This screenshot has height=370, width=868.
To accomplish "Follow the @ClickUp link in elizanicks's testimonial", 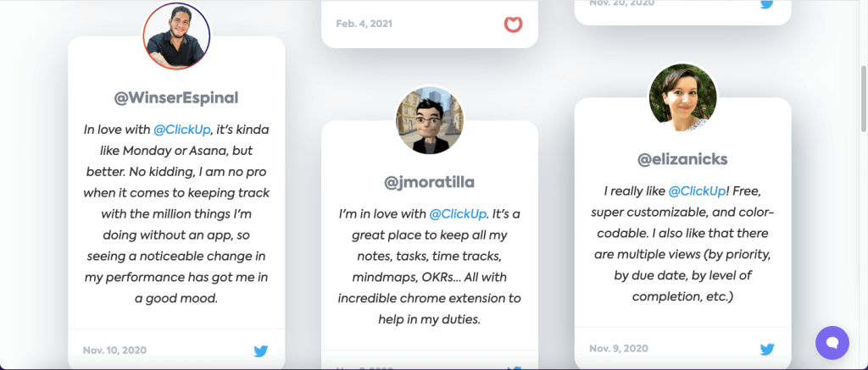I will point(696,191).
